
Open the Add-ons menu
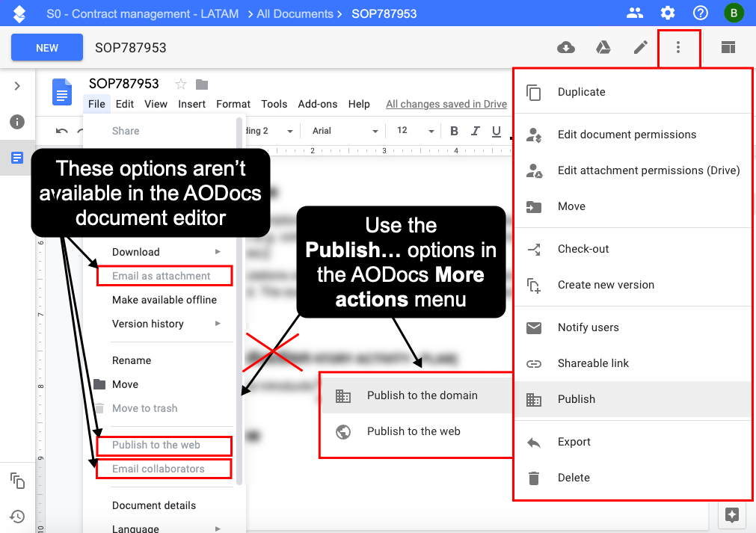pyautogui.click(x=317, y=104)
